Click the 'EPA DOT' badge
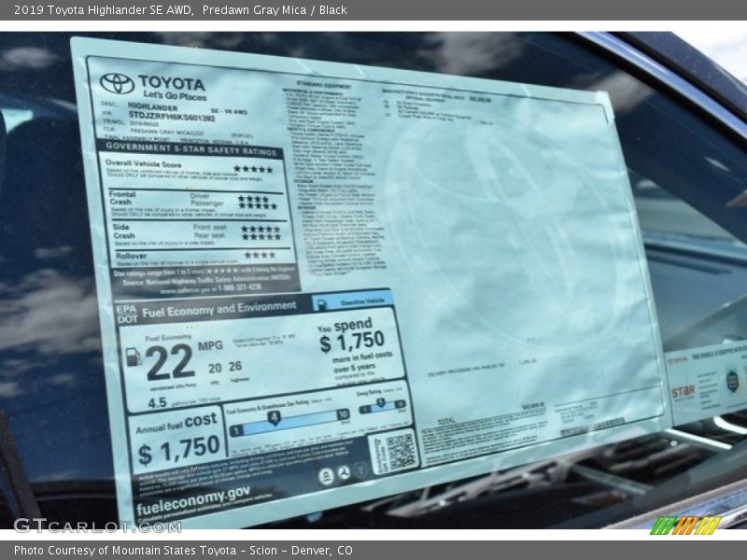The image size is (747, 560). coord(127,315)
